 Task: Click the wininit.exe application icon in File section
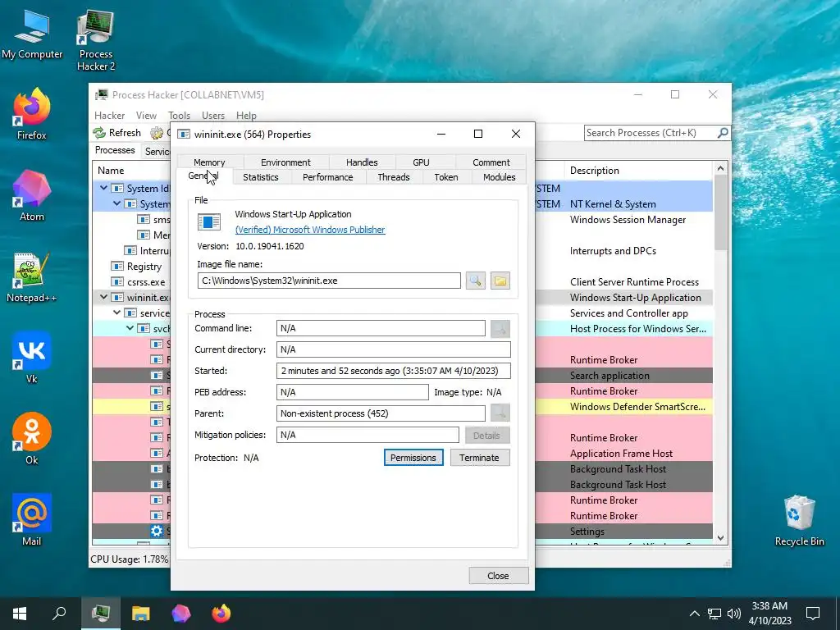pyautogui.click(x=209, y=221)
